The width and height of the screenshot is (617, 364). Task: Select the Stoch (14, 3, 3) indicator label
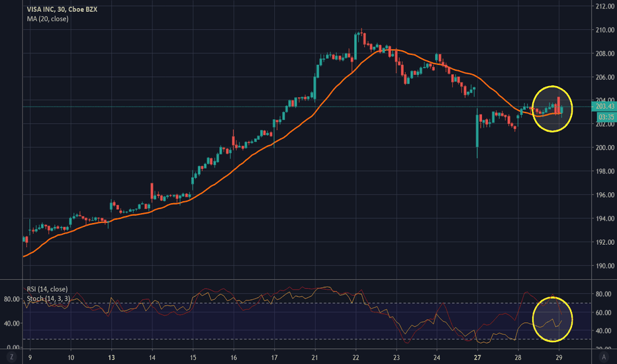pos(48,298)
